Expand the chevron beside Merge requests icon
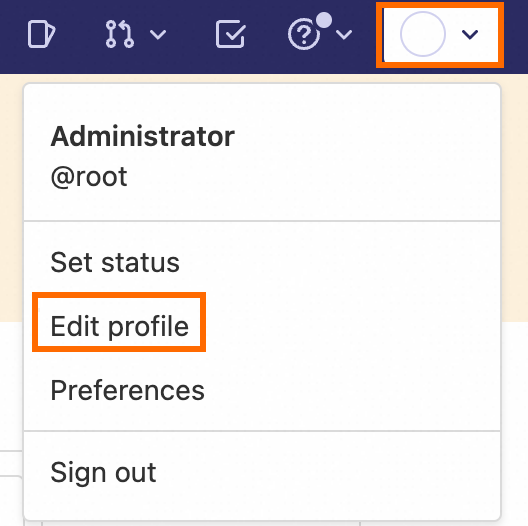This screenshot has width=528, height=526. (158, 34)
